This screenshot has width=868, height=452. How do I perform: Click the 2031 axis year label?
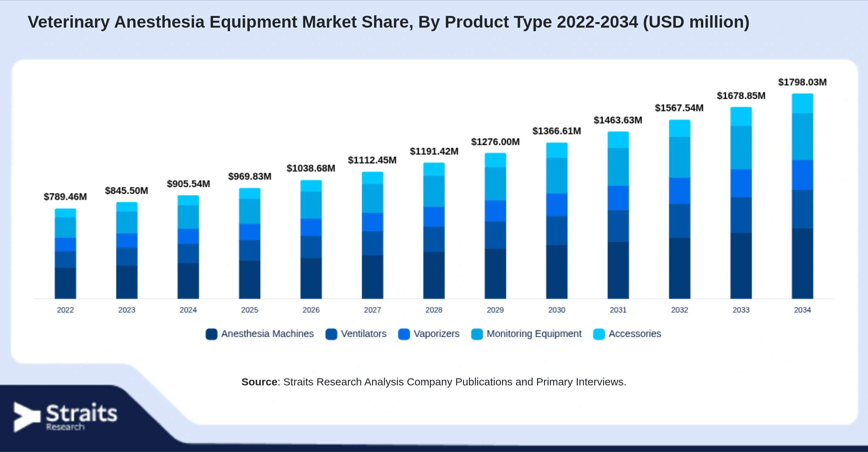[x=618, y=310]
